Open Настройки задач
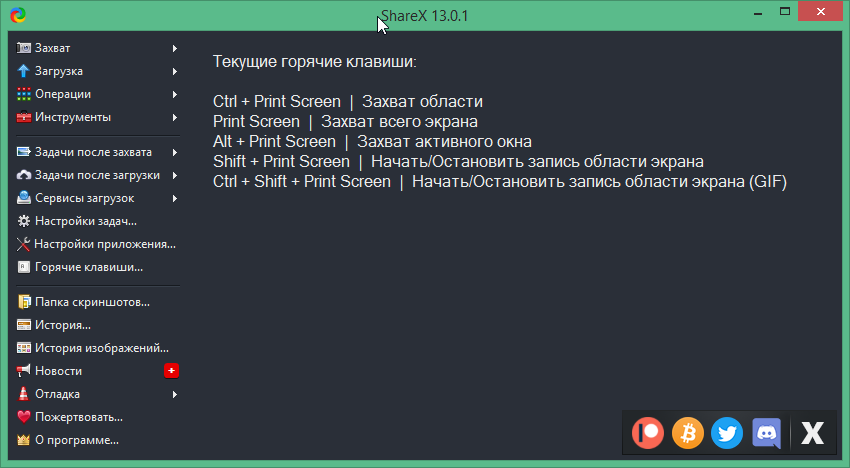Viewport: 850px width, 468px height. click(85, 221)
